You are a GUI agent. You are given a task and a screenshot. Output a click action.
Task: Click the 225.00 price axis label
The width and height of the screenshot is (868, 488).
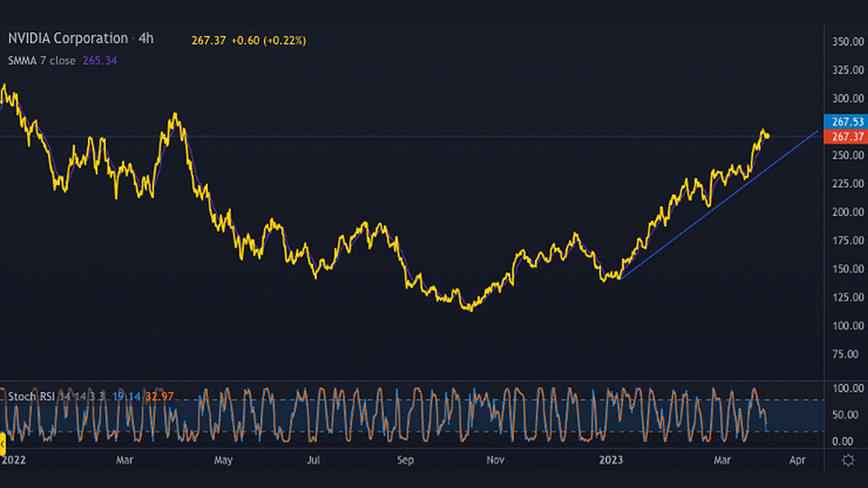pos(848,183)
